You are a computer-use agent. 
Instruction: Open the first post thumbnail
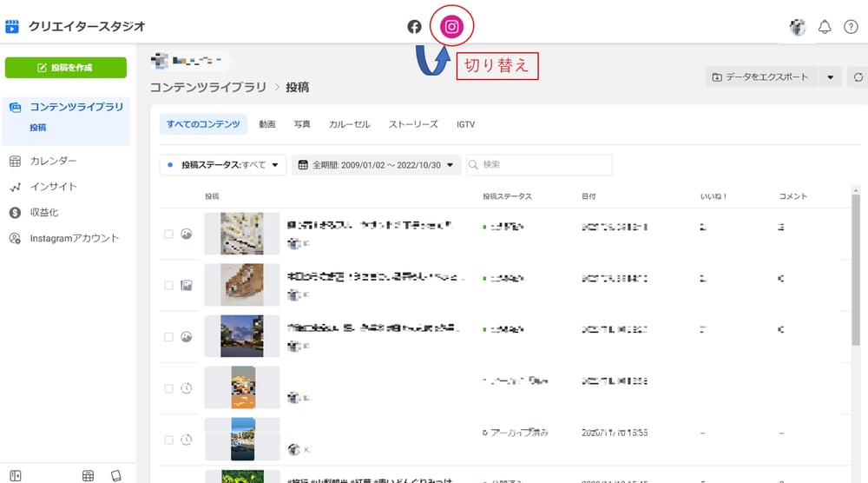[242, 234]
